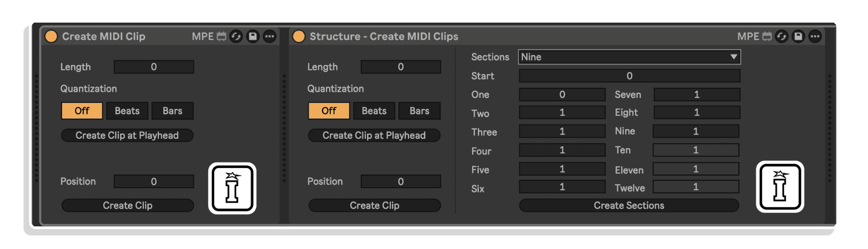This screenshot has height=249, width=868.
Task: Click save preset icon on Create MIDI Clip device
Action: (253, 36)
